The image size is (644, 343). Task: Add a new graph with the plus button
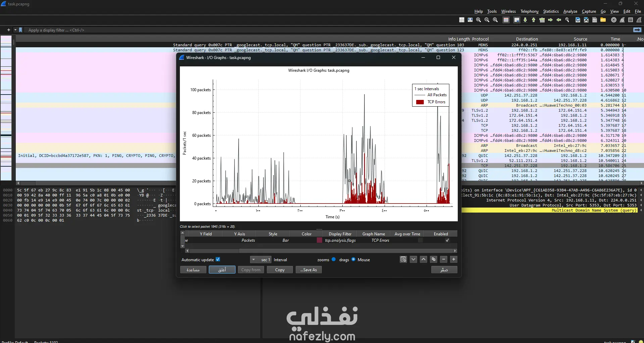(x=454, y=260)
